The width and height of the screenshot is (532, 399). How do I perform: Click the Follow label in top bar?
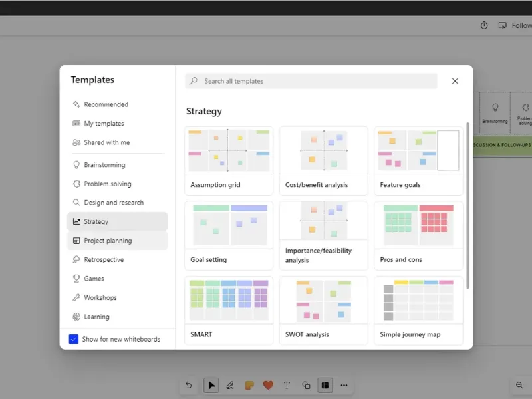[521, 25]
